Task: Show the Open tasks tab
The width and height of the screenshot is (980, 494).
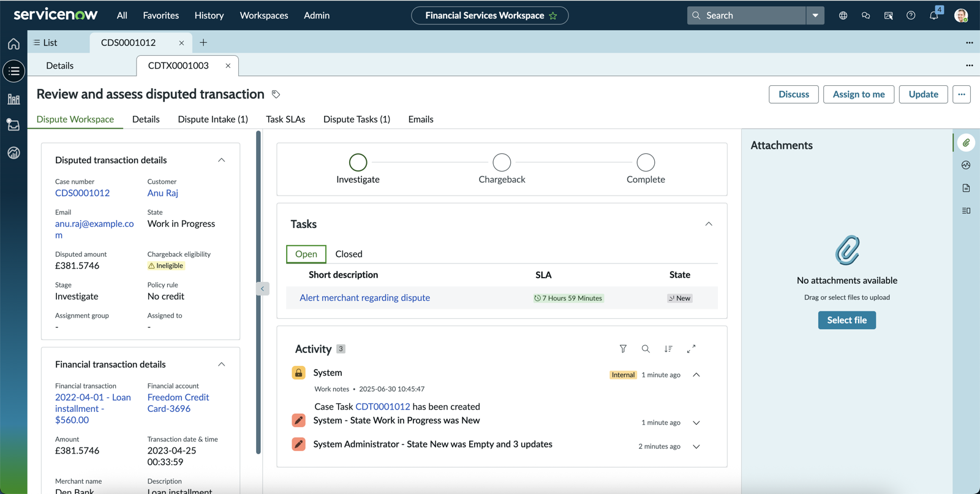Action: point(306,254)
